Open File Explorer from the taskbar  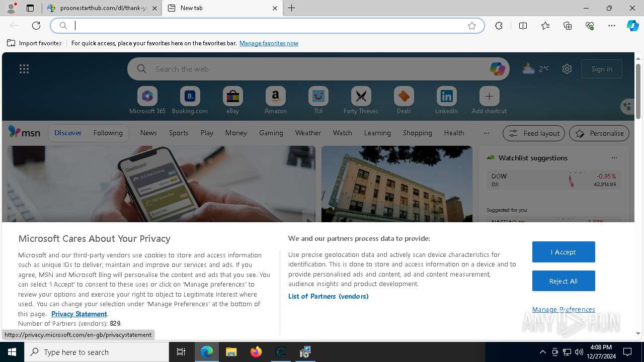tap(231, 352)
